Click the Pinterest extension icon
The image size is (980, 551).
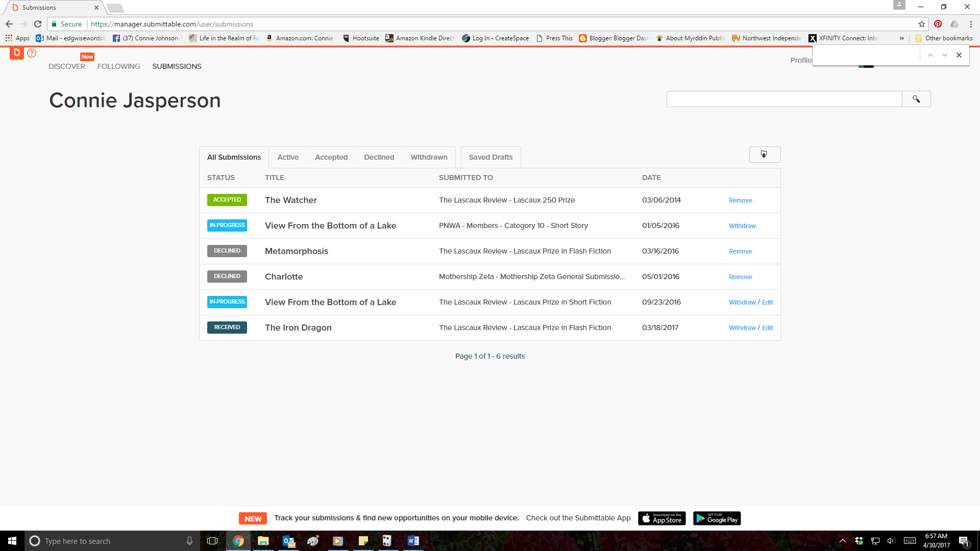[938, 24]
